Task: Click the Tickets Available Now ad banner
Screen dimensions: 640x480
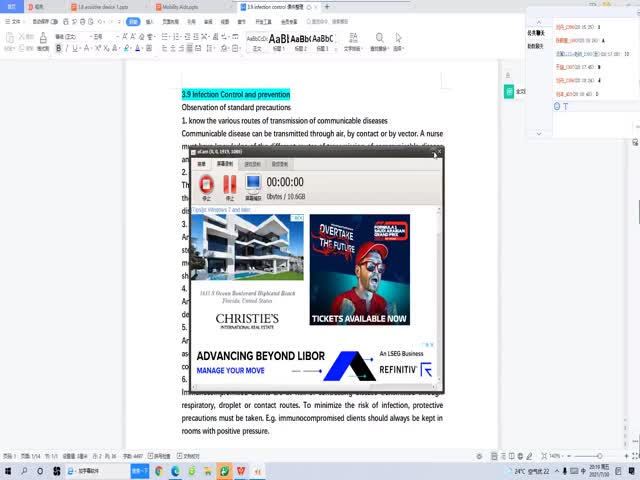Action: pos(359,270)
